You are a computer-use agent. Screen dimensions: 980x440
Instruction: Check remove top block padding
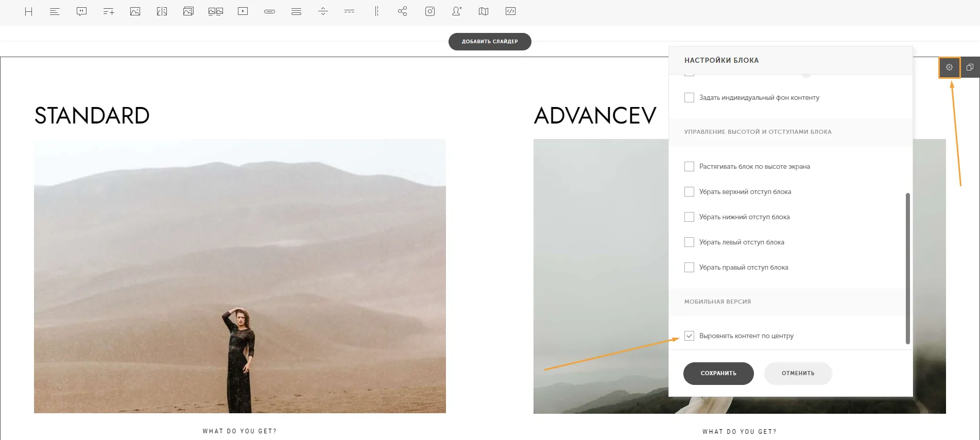pyautogui.click(x=689, y=192)
